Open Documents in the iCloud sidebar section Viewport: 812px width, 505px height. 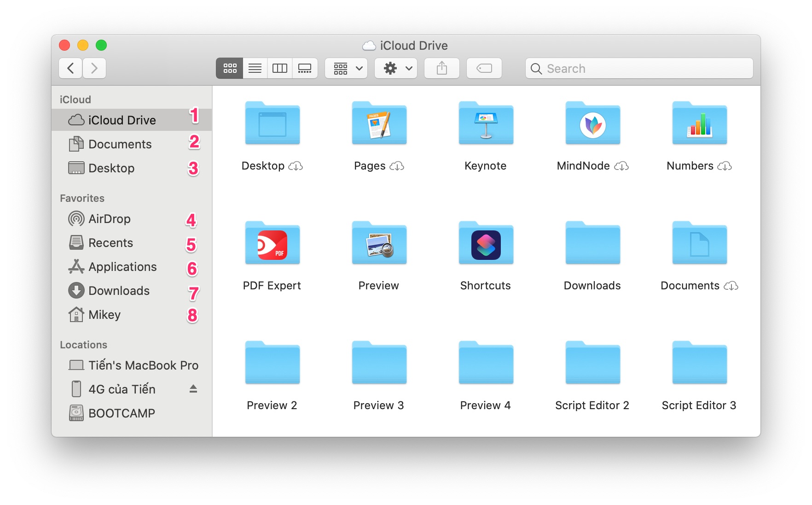(x=132, y=144)
